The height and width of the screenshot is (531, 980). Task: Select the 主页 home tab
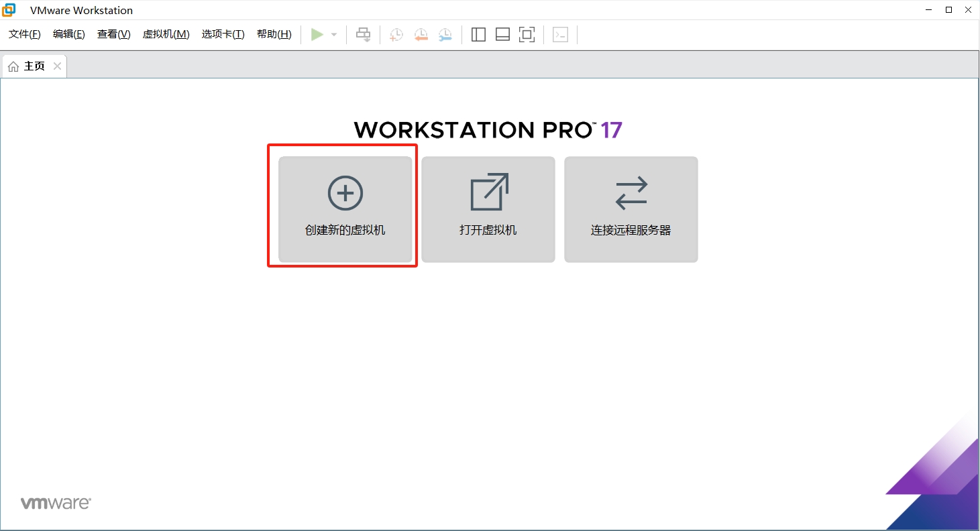coord(34,66)
